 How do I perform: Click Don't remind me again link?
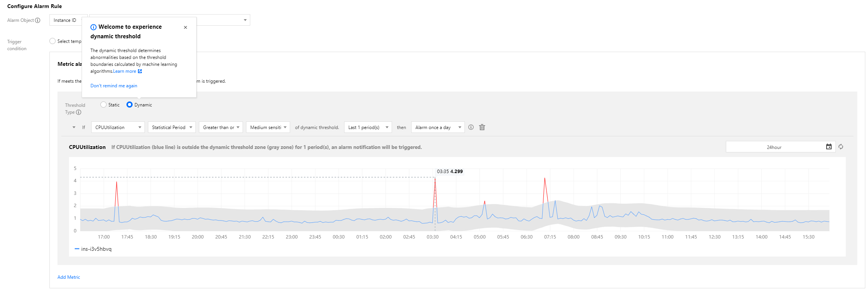click(x=114, y=86)
